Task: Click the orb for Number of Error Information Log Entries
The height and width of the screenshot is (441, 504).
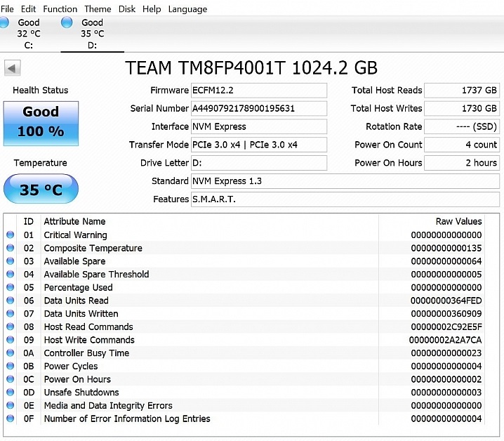Action: (x=11, y=419)
